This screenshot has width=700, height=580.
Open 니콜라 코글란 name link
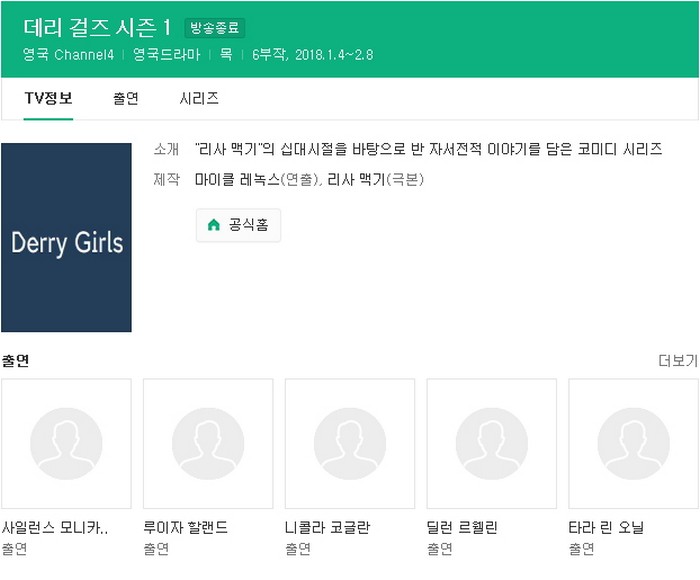point(327,527)
